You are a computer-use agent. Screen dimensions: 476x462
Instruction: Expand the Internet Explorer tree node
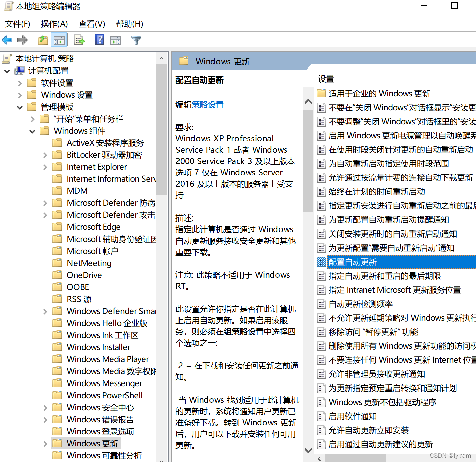[45, 167]
